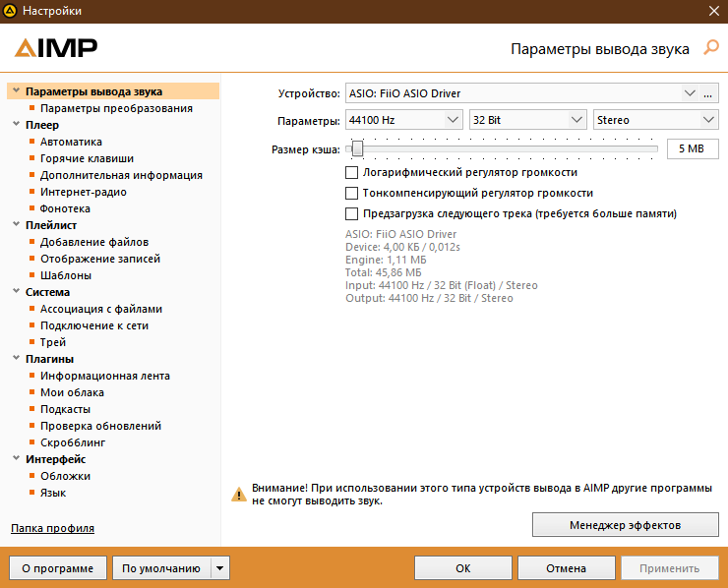Enable Предзагрузка следующего трека option

(x=352, y=213)
